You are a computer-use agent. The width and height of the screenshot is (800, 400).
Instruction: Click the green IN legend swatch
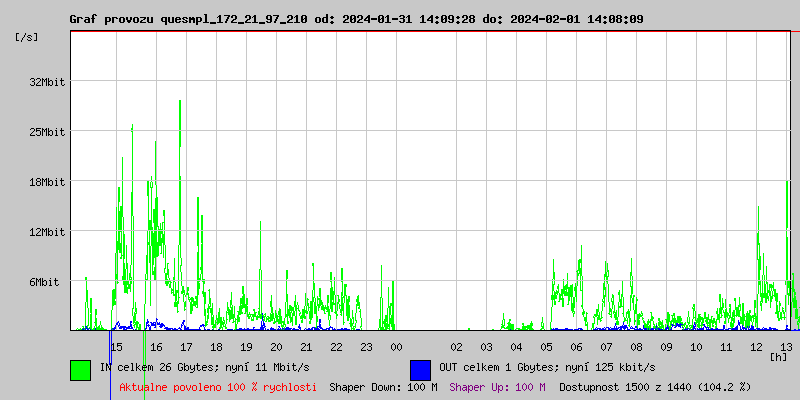coord(80,369)
